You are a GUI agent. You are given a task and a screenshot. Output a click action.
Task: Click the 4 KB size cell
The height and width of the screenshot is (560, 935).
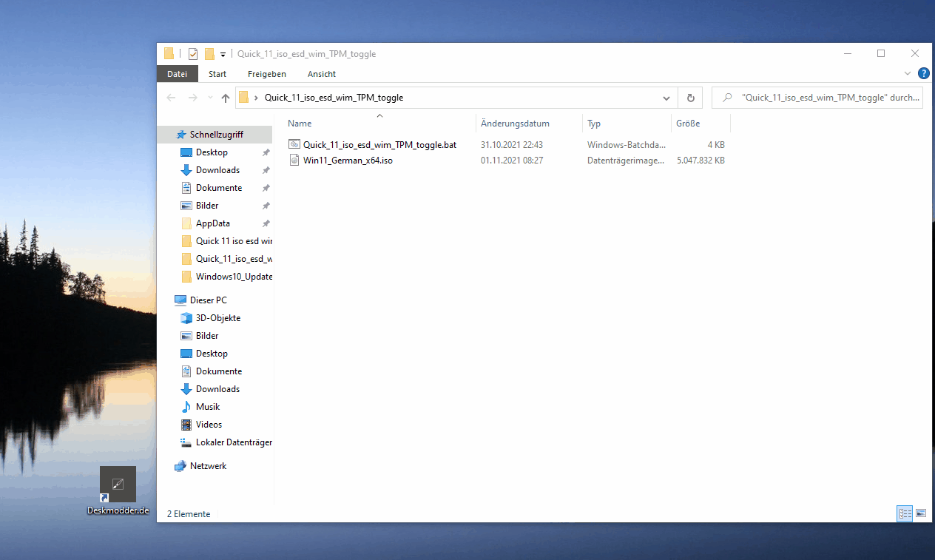coord(717,145)
